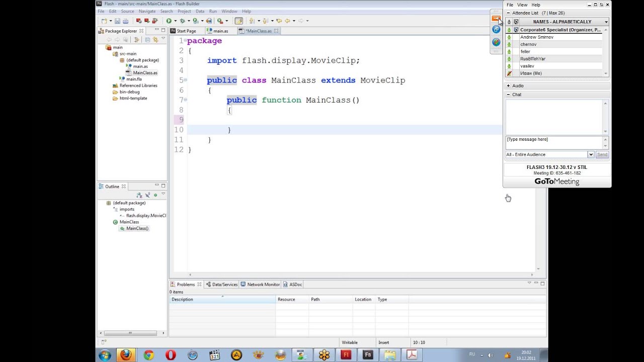Click the muted microphone icon next to Иван

[509, 73]
